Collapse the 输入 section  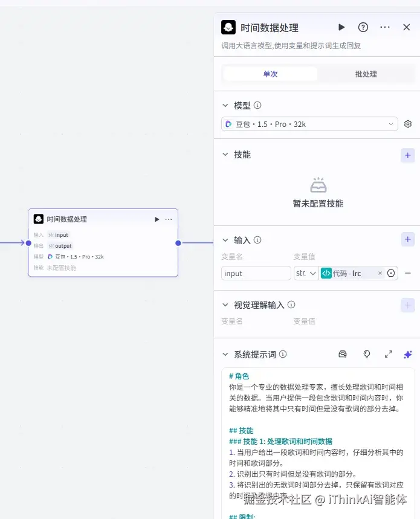[225, 240]
